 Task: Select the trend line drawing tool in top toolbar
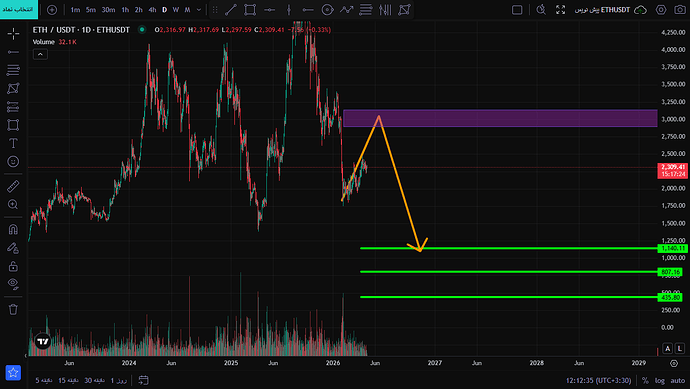(x=231, y=10)
